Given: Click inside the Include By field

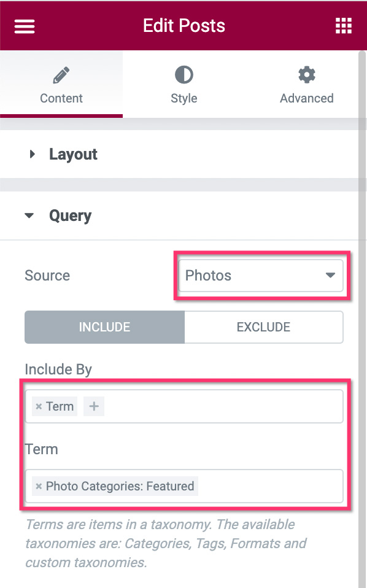Looking at the screenshot, I should [x=223, y=406].
